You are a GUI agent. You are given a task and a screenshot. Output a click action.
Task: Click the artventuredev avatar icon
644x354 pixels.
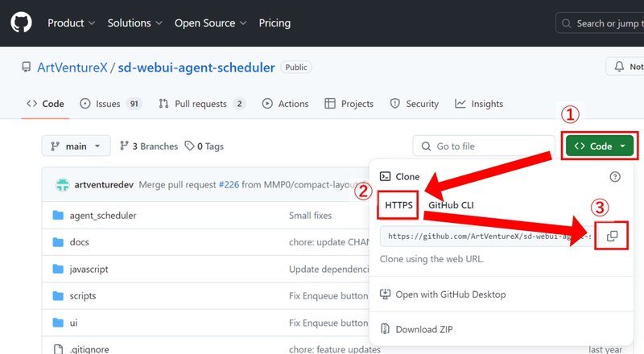[62, 185]
